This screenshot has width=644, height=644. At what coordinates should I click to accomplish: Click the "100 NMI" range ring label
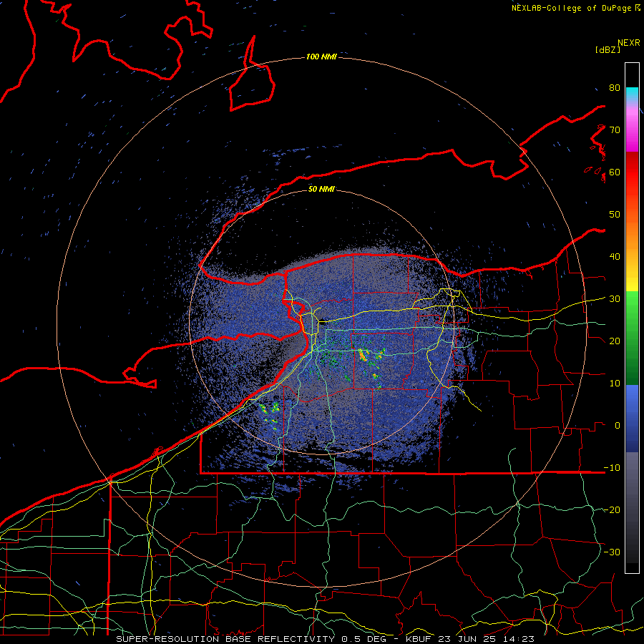[x=321, y=57]
